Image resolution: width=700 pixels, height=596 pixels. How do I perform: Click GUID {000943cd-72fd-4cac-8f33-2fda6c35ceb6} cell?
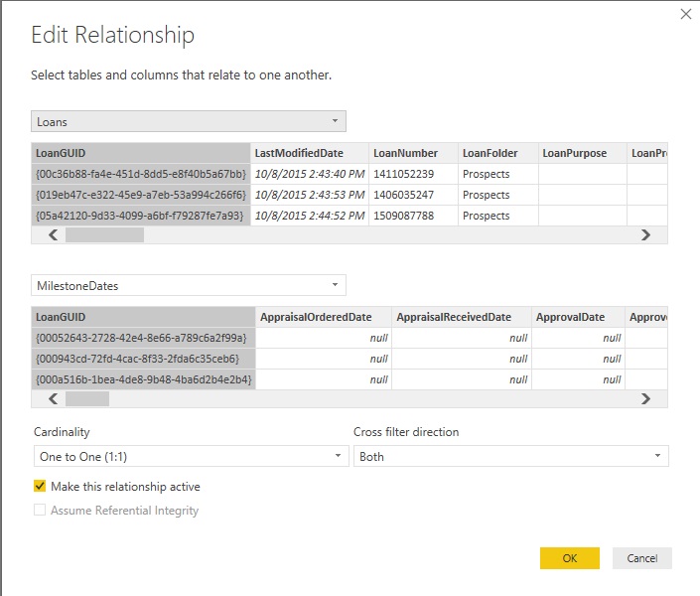(x=143, y=359)
